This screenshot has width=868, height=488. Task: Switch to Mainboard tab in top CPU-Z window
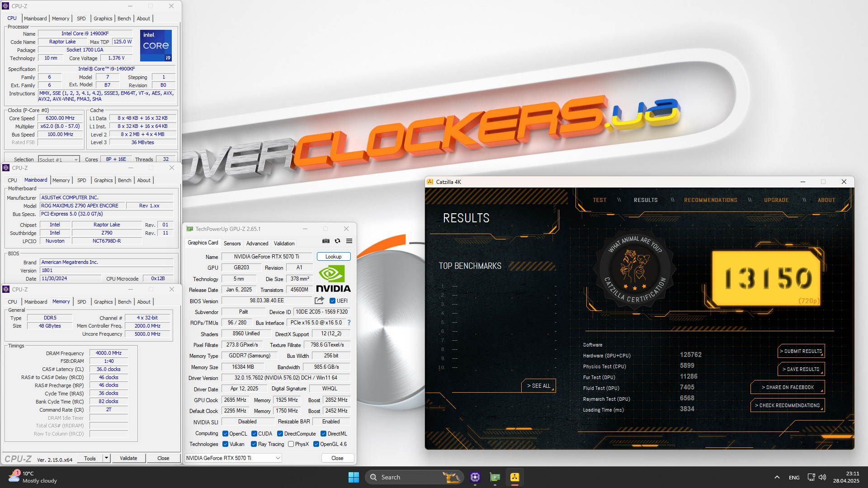(35, 19)
